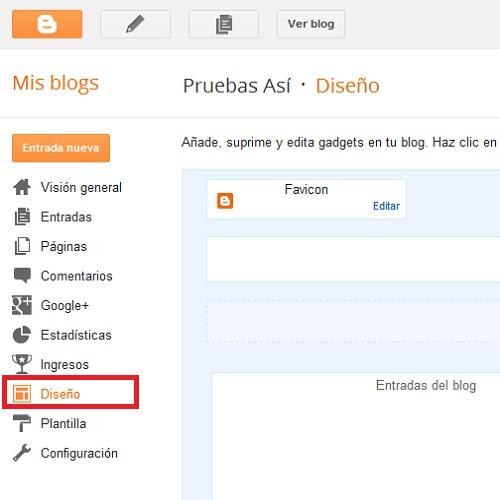The height and width of the screenshot is (500, 500).
Task: Open Estadísticas in the sidebar
Action: 76,335
